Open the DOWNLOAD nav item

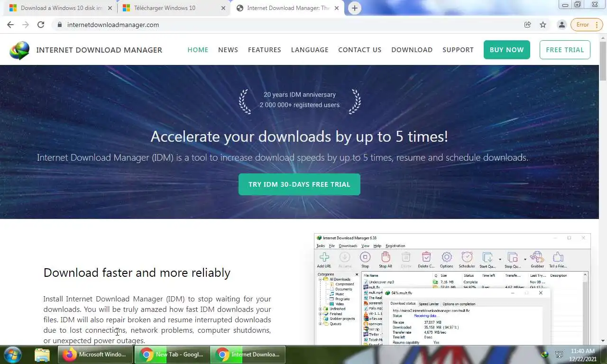tap(412, 50)
